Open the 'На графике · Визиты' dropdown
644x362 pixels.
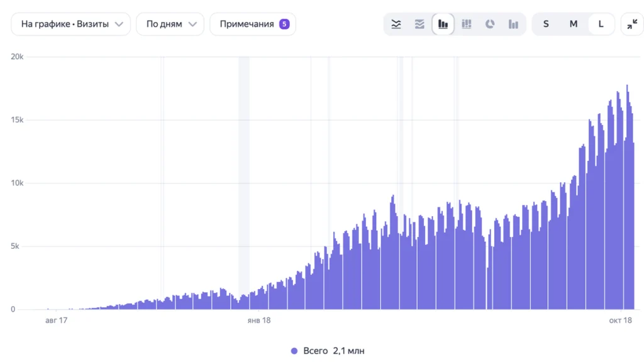[x=70, y=25]
